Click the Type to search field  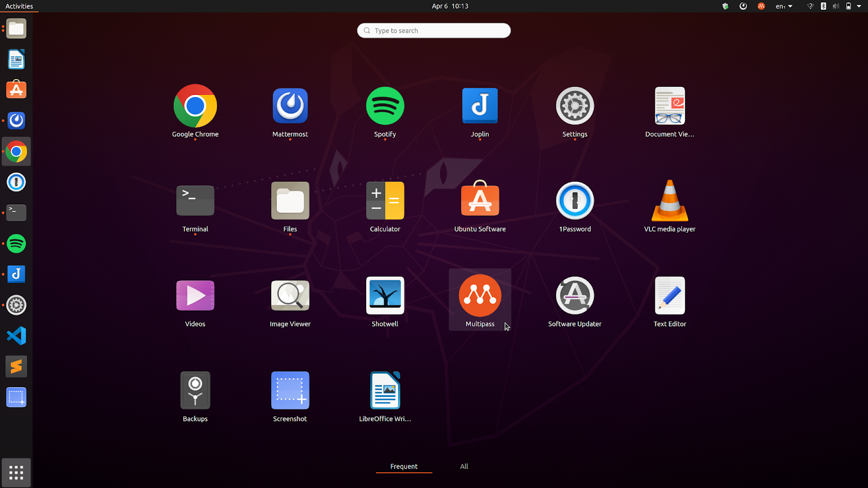[x=434, y=31]
